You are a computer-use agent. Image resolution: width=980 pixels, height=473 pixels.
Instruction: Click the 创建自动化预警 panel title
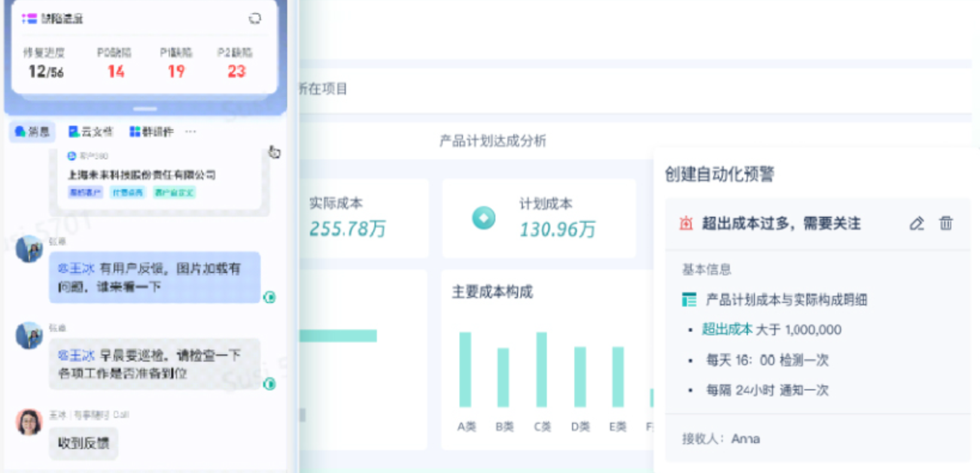click(x=720, y=174)
